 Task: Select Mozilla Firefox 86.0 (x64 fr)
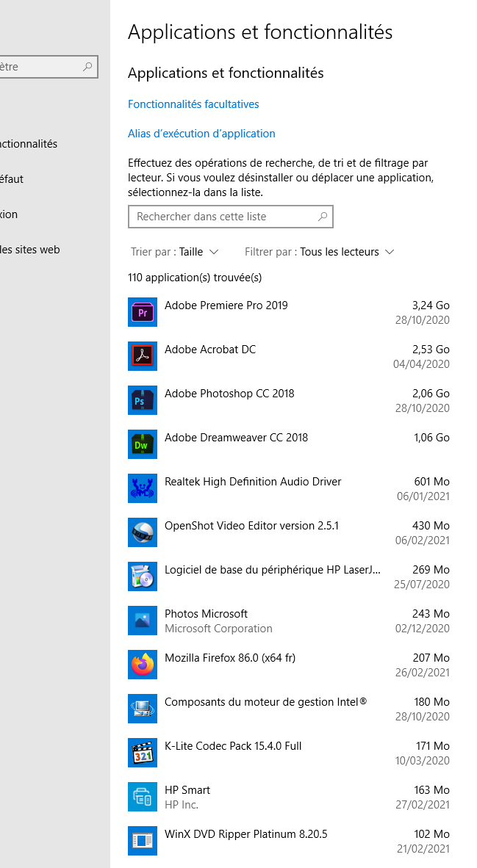(x=230, y=658)
